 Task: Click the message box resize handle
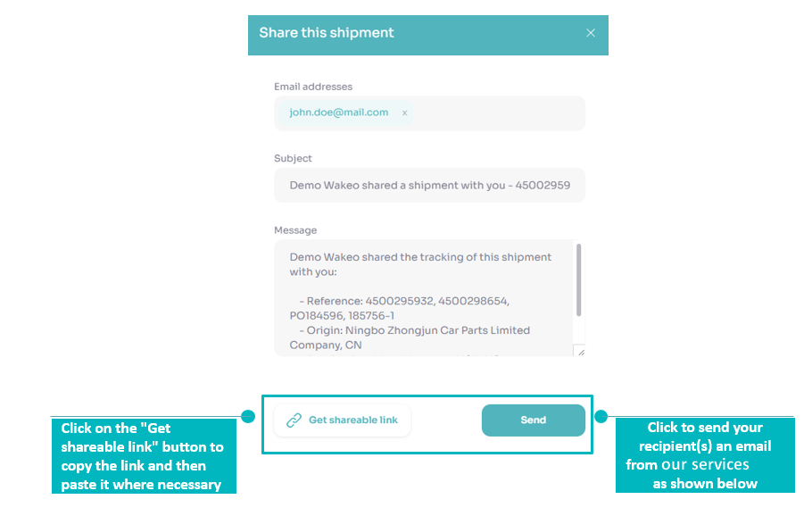point(578,351)
